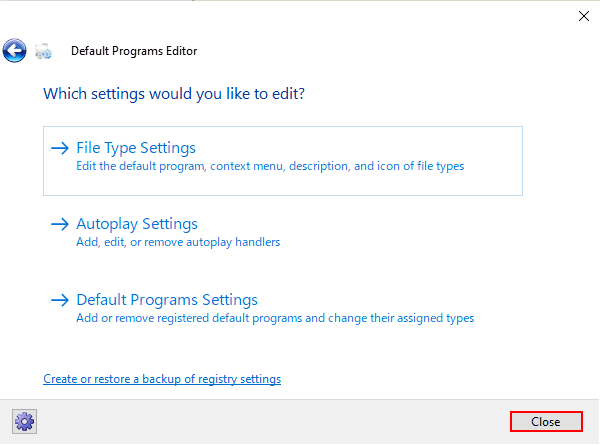Select 'Edit the default program, context menu' description

pos(270,166)
